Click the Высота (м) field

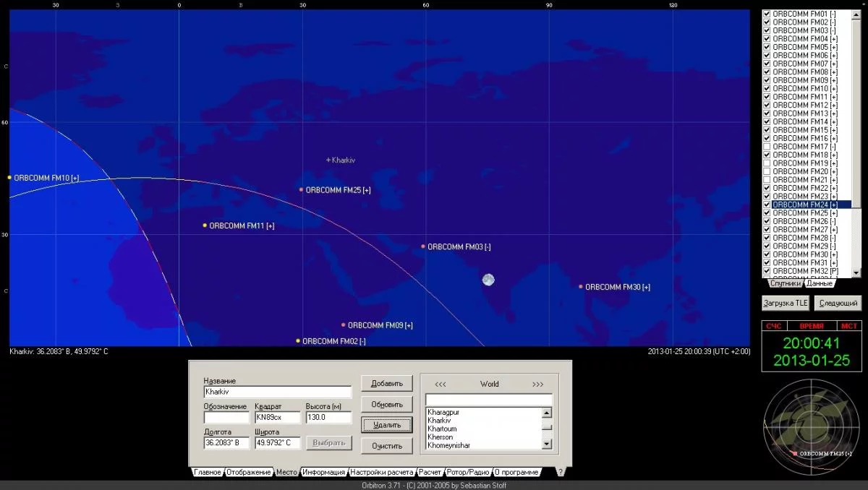(328, 418)
